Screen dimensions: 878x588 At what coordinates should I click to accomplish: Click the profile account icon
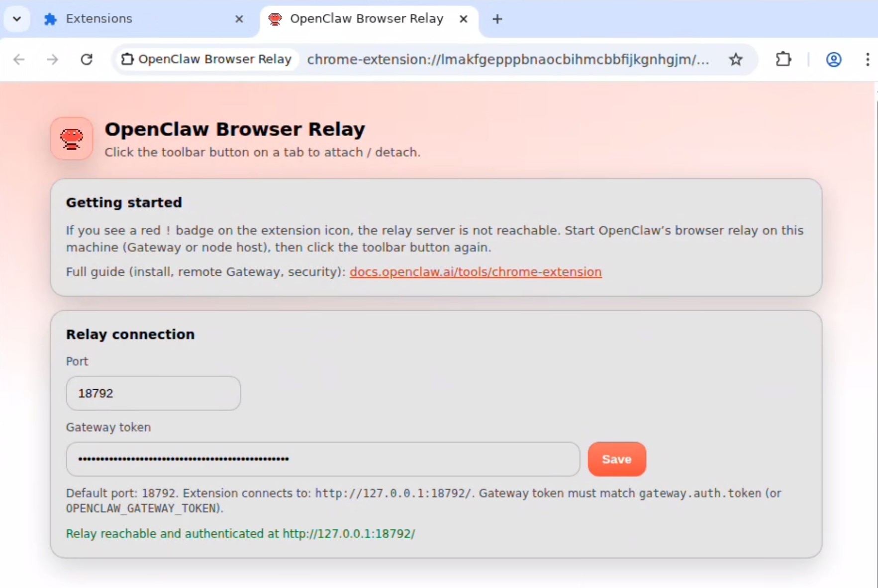pos(834,59)
